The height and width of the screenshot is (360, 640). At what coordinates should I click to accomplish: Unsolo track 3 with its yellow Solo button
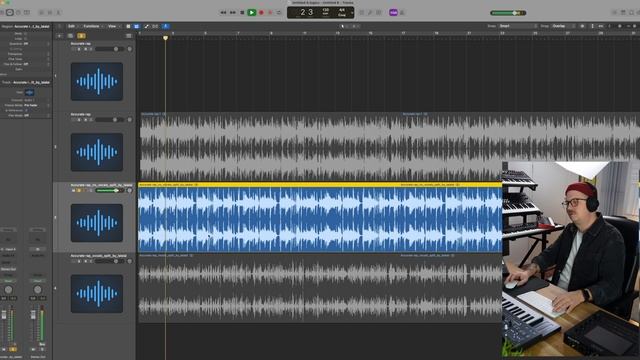(79, 191)
